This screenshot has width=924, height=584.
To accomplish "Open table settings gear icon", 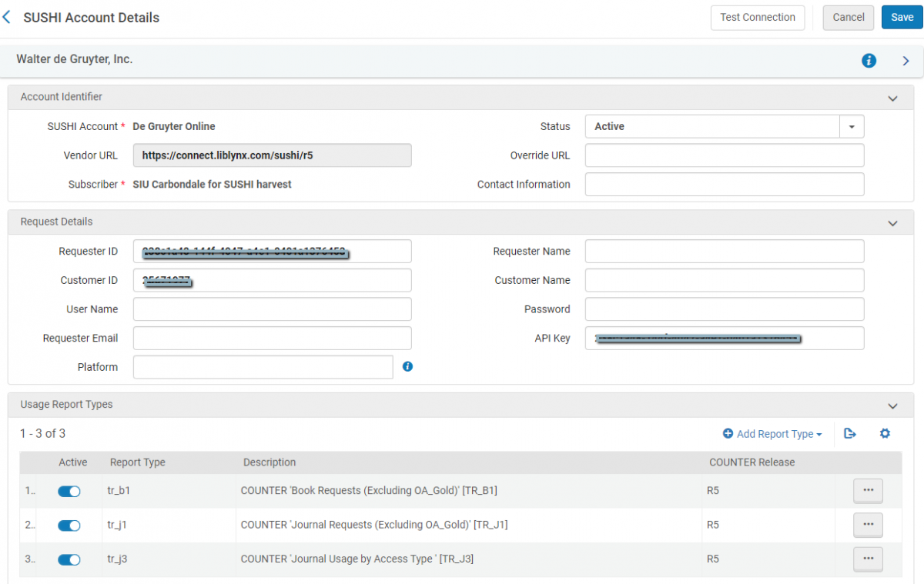I will [x=885, y=434].
